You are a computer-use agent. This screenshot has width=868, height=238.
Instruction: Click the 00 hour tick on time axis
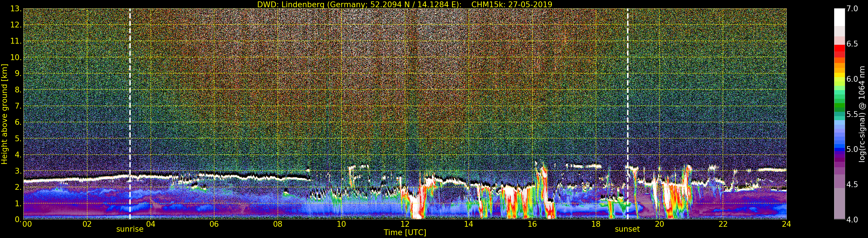(27, 224)
